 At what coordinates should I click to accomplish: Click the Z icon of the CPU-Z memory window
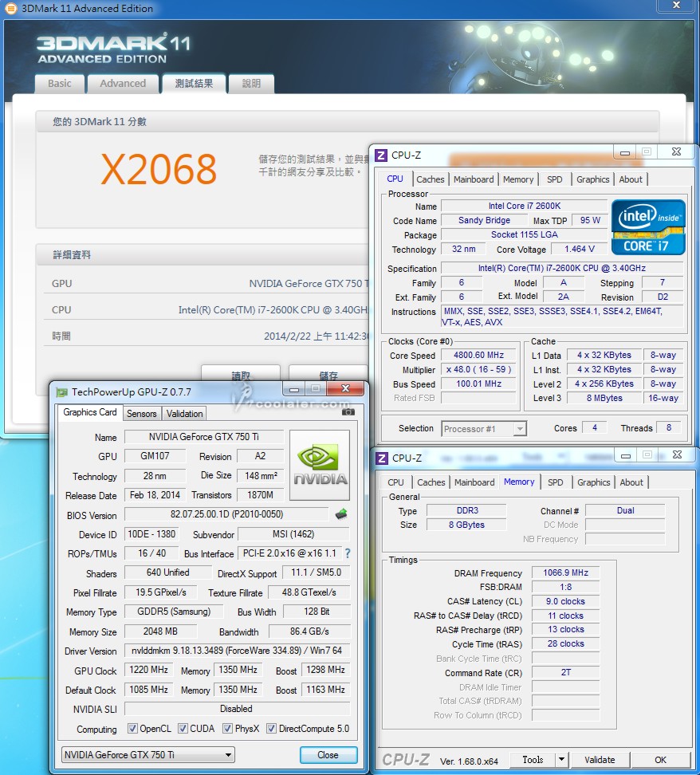click(382, 458)
